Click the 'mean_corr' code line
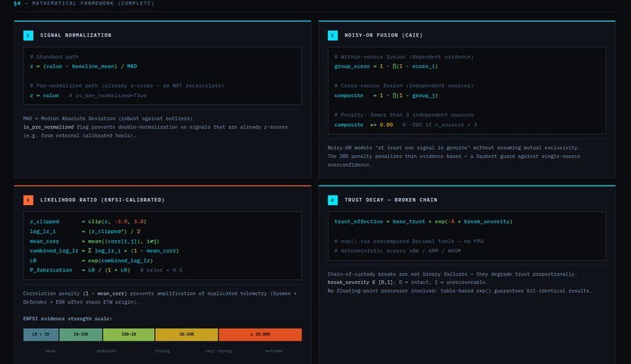The width and height of the screenshot is (631, 364). pos(95,241)
